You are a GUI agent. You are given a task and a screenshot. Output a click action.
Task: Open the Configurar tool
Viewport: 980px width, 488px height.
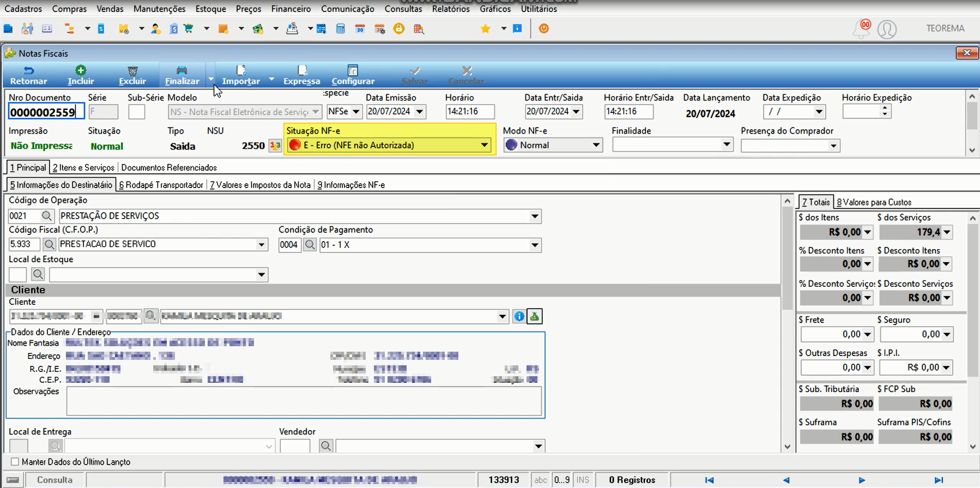click(353, 75)
